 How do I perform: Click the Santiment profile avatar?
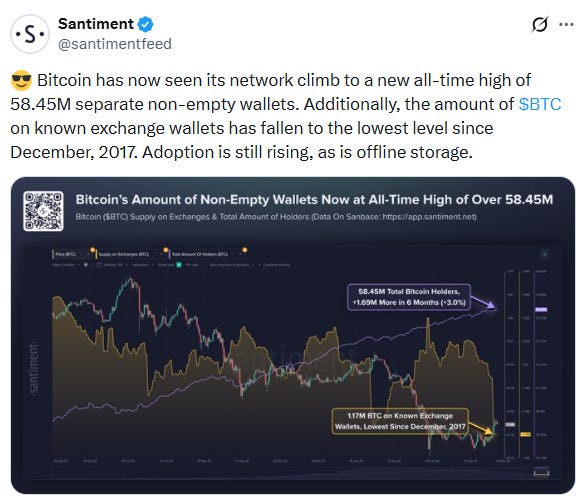(x=29, y=34)
